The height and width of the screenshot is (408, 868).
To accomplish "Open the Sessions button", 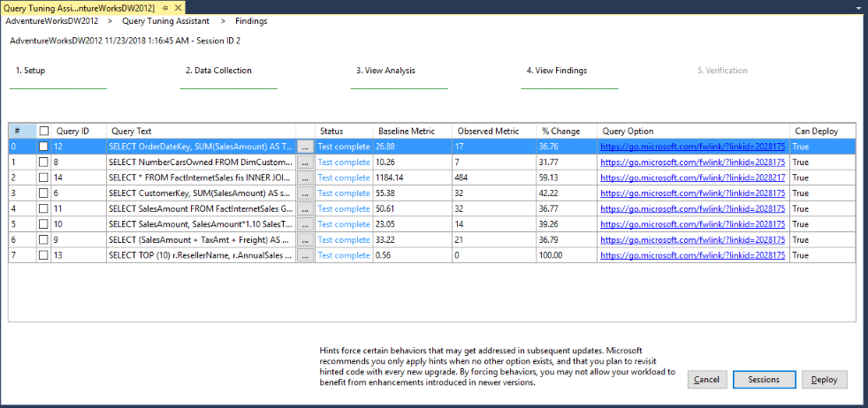I will click(x=763, y=380).
